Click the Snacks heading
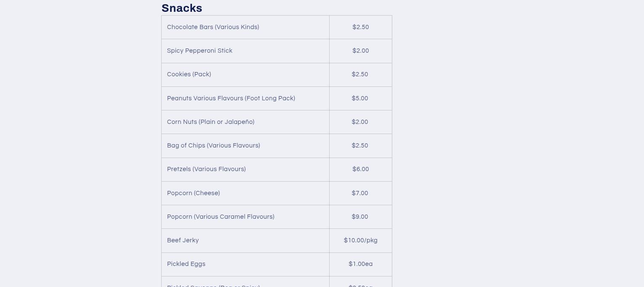This screenshot has width=644, height=287. [182, 8]
